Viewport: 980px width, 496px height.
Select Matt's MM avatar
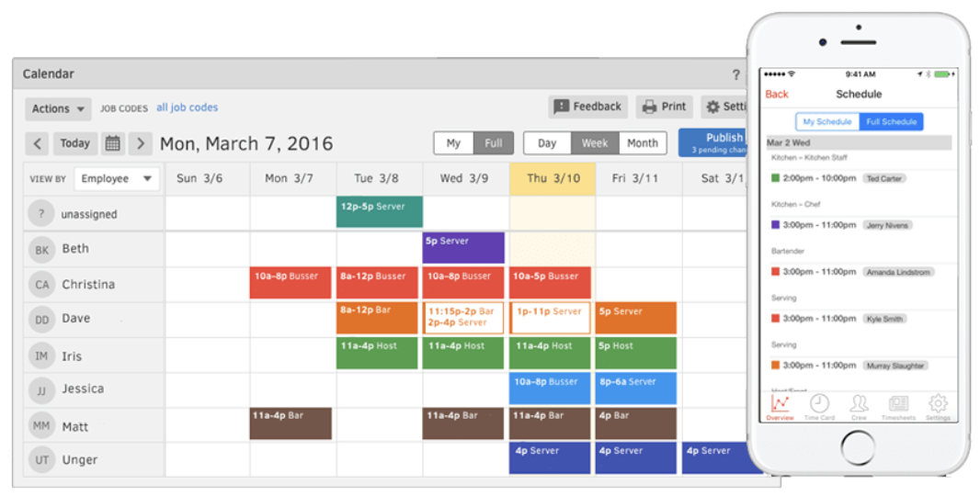[41, 425]
